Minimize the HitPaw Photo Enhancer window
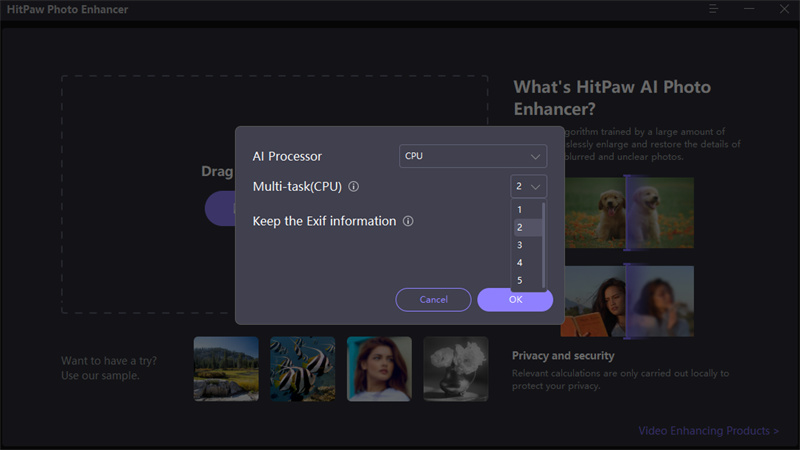 (749, 9)
